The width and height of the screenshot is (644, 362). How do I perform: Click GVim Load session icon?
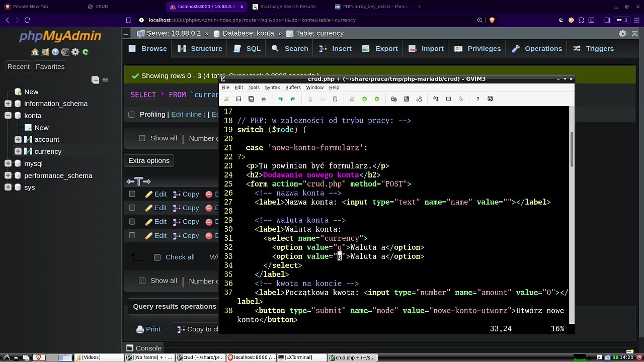pos(394,99)
